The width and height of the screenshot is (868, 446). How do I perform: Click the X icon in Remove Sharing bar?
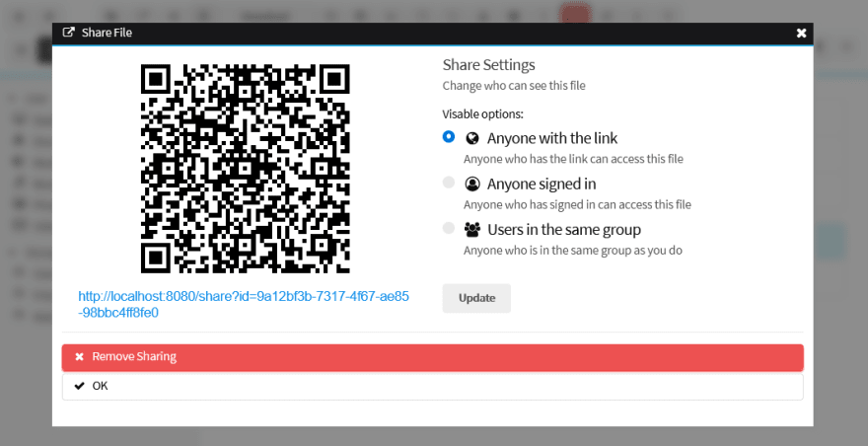[79, 356]
